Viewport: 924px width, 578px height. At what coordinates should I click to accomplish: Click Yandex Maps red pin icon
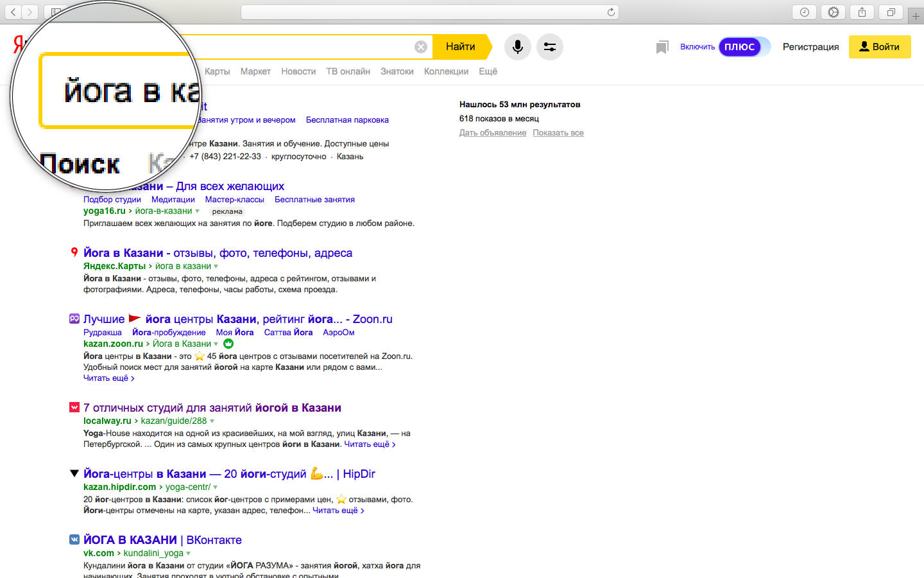click(74, 252)
